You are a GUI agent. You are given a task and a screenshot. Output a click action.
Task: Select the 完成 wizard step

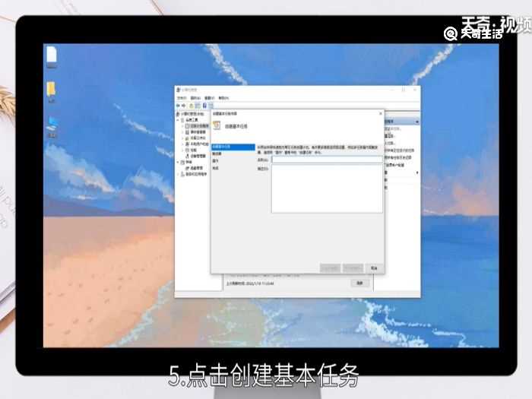pyautogui.click(x=215, y=168)
